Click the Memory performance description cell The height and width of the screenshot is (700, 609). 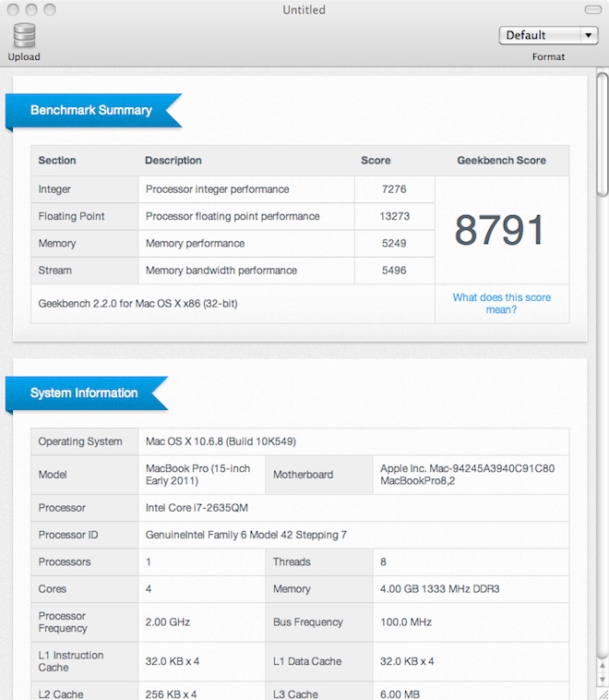point(195,244)
